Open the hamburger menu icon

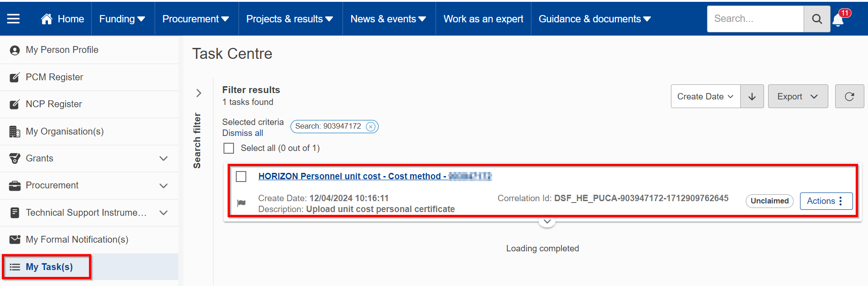[13, 19]
